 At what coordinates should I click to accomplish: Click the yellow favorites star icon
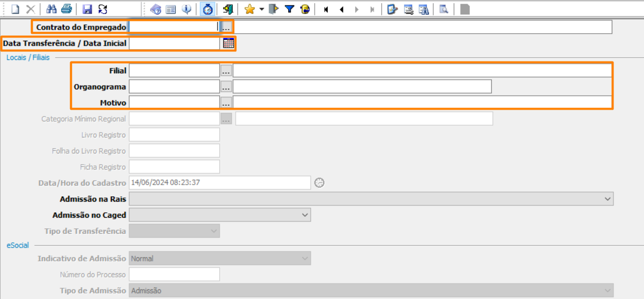click(249, 9)
